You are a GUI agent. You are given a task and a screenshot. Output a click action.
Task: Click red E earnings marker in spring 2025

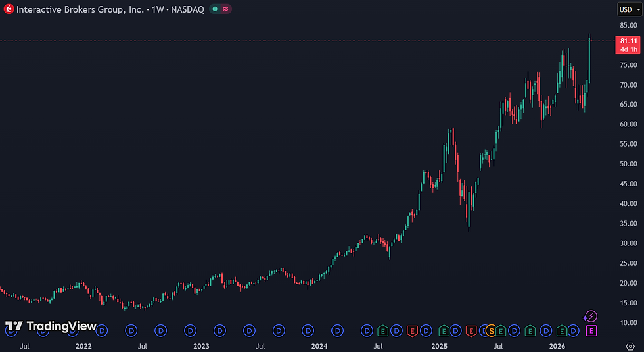[x=471, y=330]
